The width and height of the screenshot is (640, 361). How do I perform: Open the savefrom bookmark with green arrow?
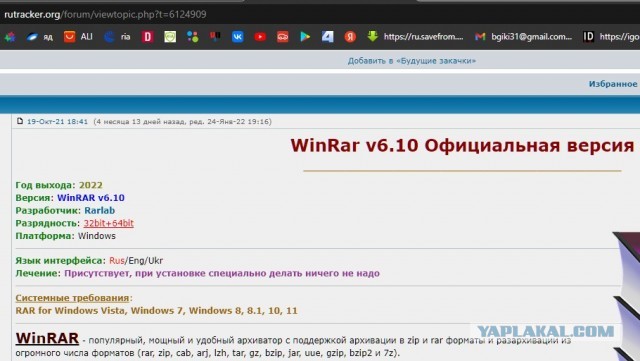pyautogui.click(x=415, y=37)
